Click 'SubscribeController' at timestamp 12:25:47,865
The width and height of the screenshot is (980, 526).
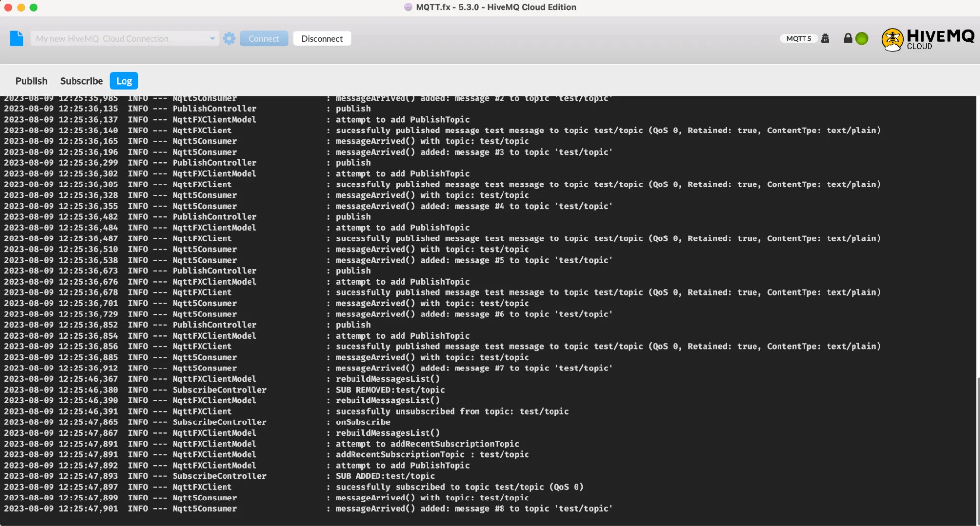click(219, 422)
